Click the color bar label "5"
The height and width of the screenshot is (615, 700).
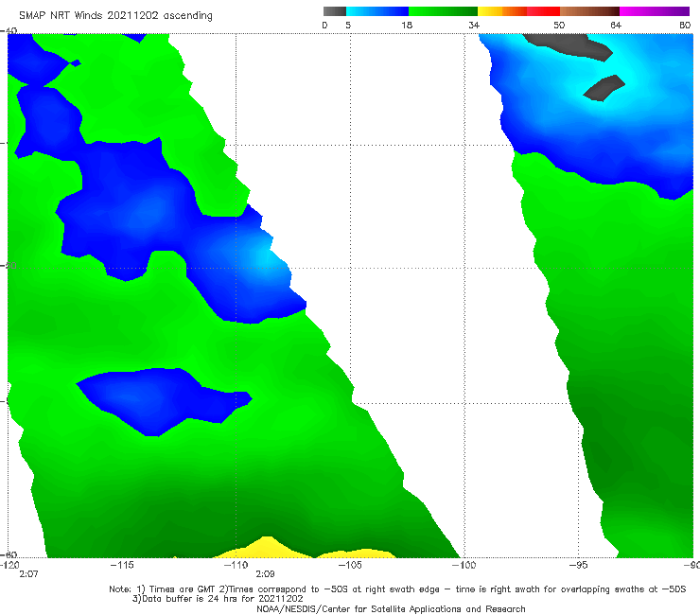point(348,26)
